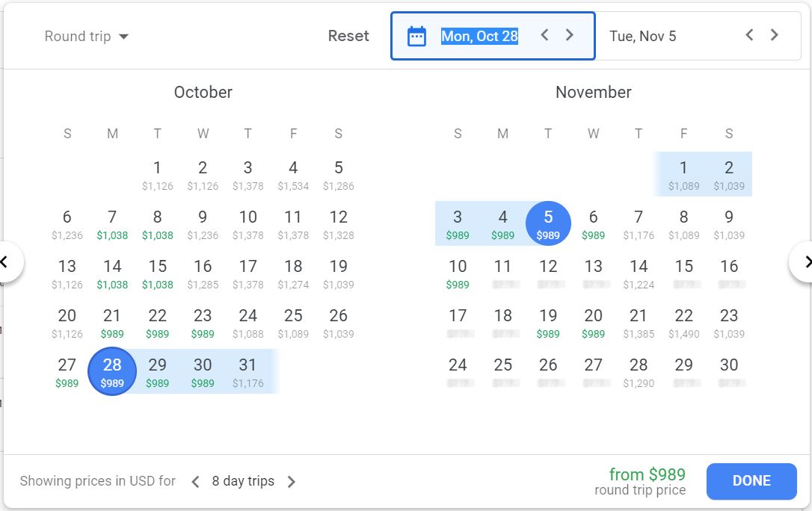The height and width of the screenshot is (511, 812).
Task: Pick October 7 on the calendar
Action: click(x=112, y=224)
